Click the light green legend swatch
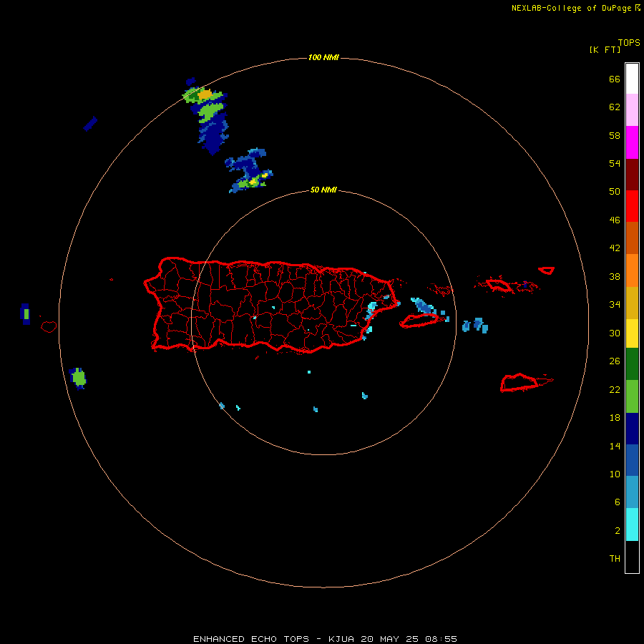This screenshot has width=644, height=644. tap(632, 396)
